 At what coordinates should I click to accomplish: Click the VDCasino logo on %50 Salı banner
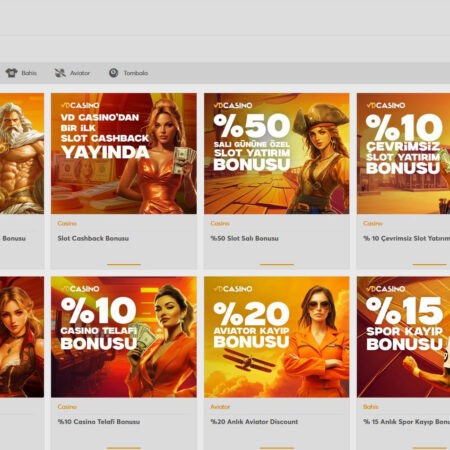click(233, 105)
